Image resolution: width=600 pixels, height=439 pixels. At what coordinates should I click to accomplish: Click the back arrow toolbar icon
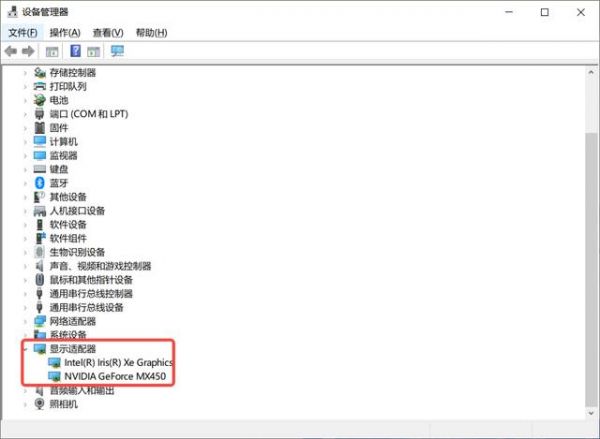[11, 51]
